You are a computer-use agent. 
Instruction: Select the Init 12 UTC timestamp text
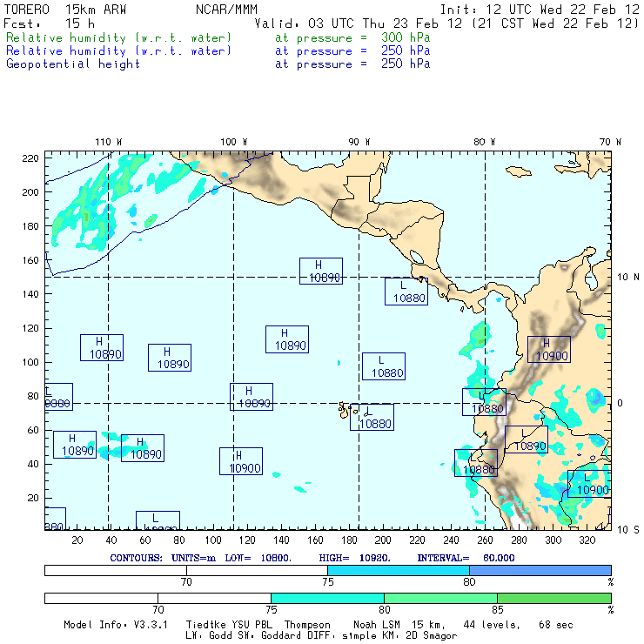[540, 9]
